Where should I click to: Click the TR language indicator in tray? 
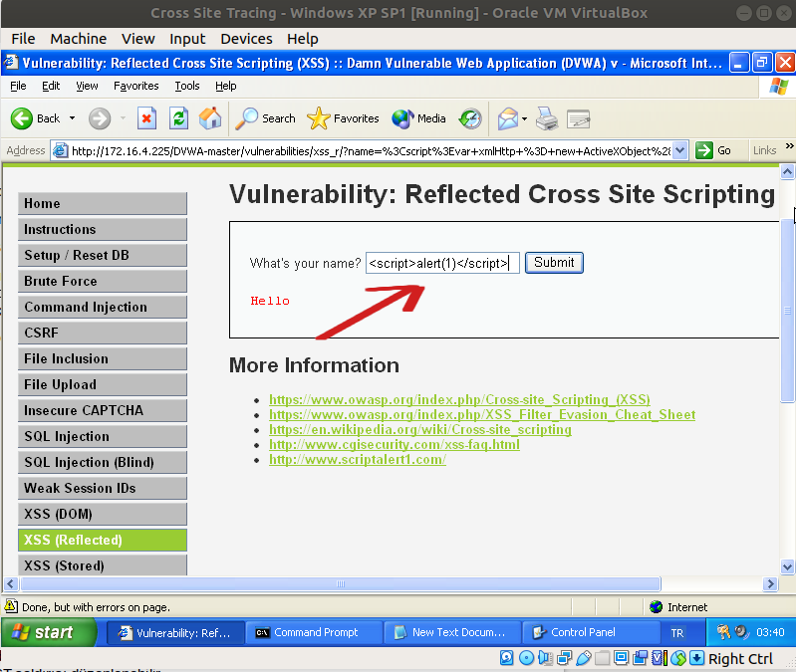point(677,633)
